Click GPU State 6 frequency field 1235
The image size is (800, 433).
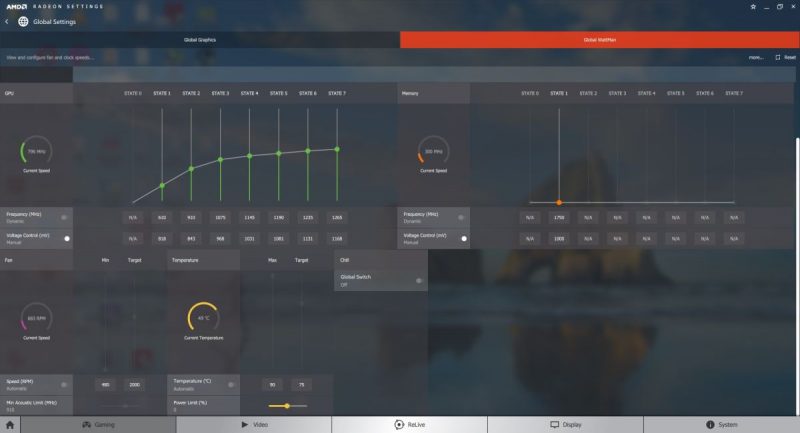coord(308,217)
